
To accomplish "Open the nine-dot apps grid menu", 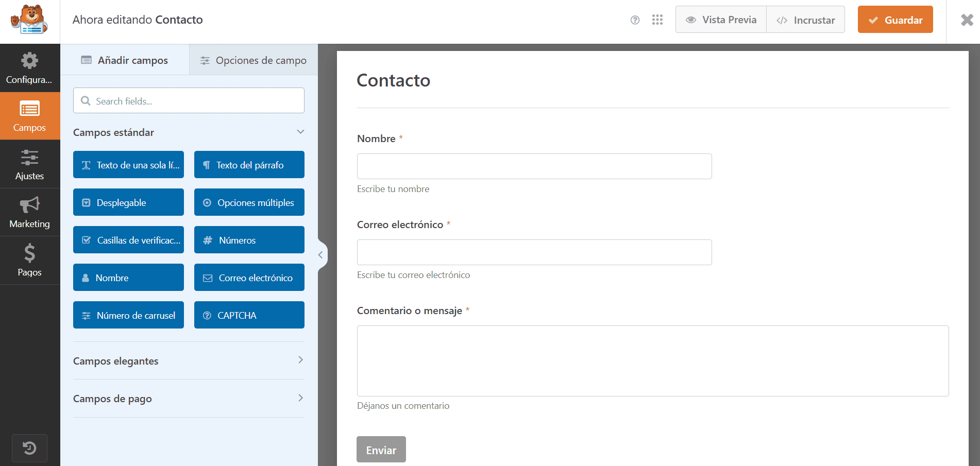I will point(657,20).
